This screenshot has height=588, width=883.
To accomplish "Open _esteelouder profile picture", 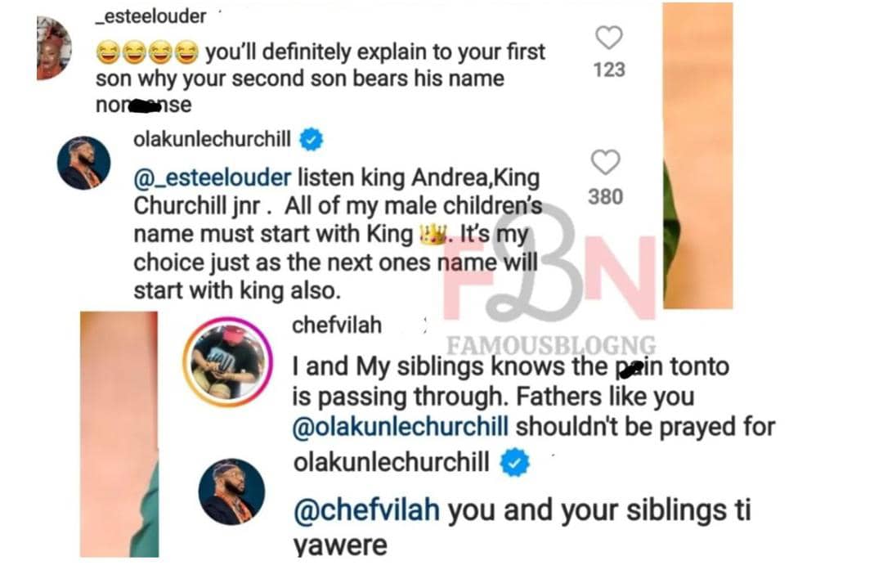I will (x=54, y=48).
